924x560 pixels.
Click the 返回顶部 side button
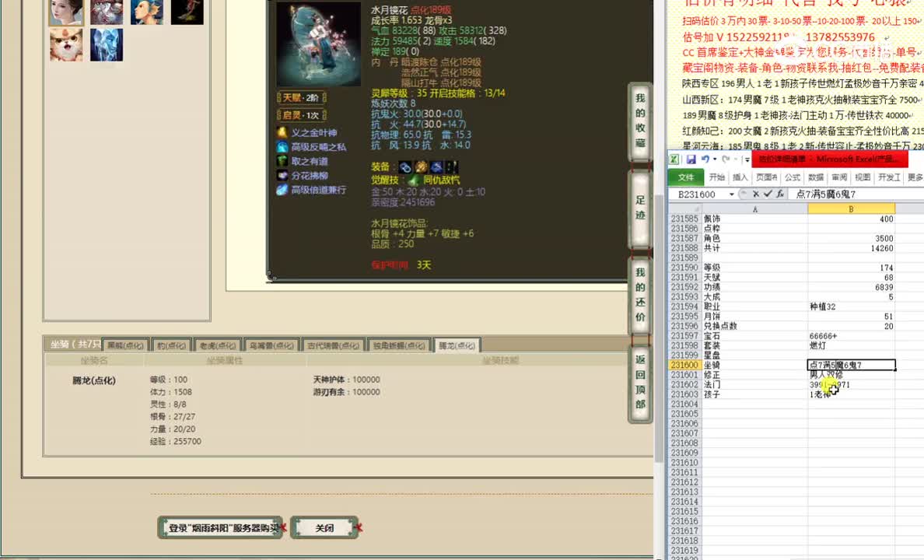coord(640,382)
